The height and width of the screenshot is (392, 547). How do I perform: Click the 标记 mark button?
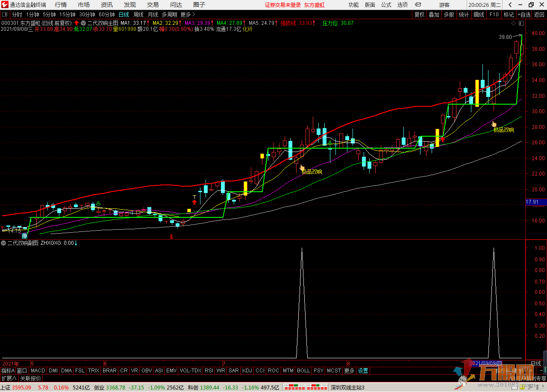509,14
